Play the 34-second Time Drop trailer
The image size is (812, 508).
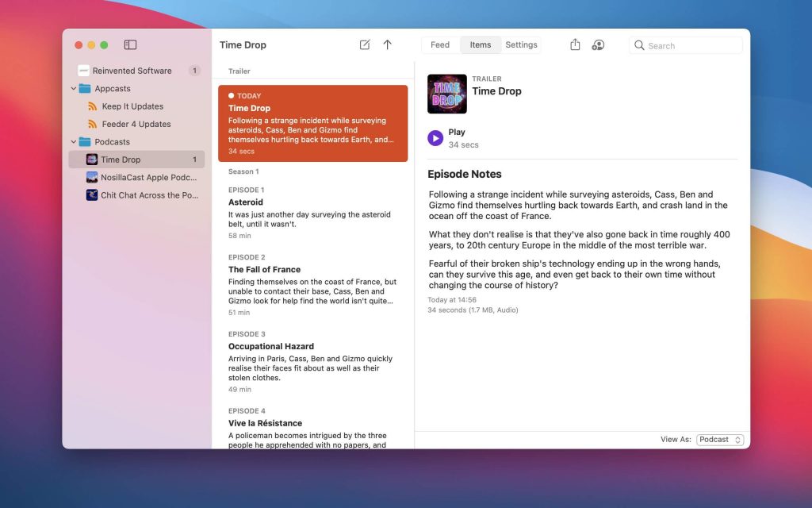click(x=435, y=137)
